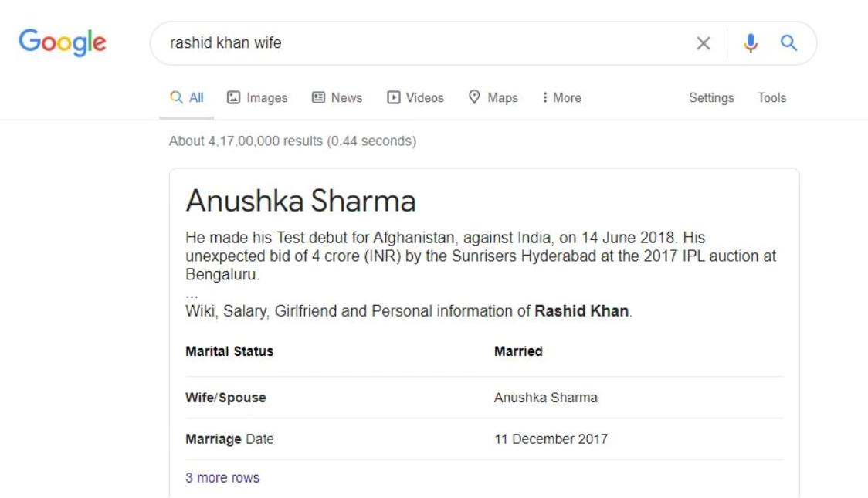
Task: Open the More options menu
Action: 562,97
